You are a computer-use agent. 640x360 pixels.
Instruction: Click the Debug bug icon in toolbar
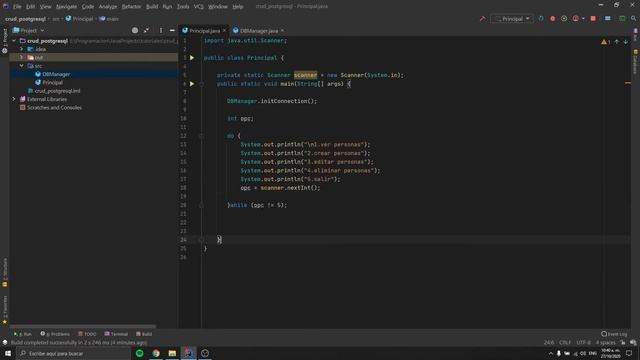coord(553,19)
